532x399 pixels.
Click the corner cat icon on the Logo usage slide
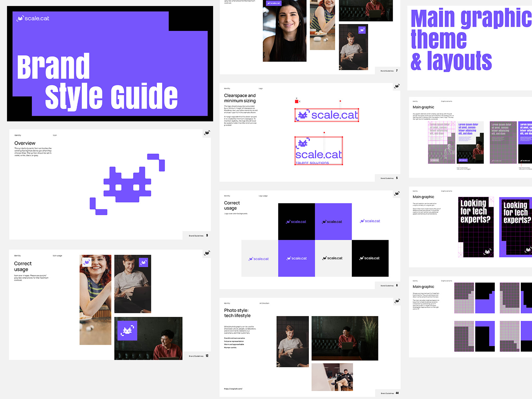(397, 194)
